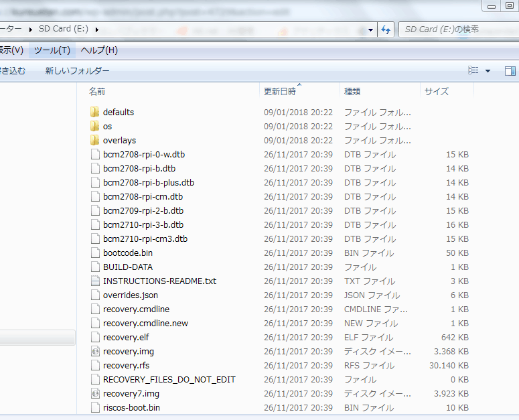This screenshot has width=519, height=420.
Task: Open the view options dropdown arrow
Action: 488,70
